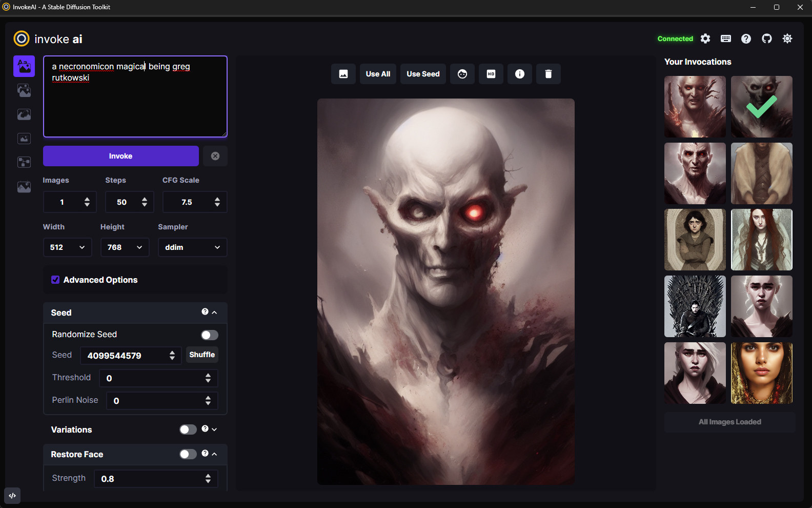Viewport: 812px width, 508px height.
Task: Enable the Variations toggle
Action: [188, 429]
